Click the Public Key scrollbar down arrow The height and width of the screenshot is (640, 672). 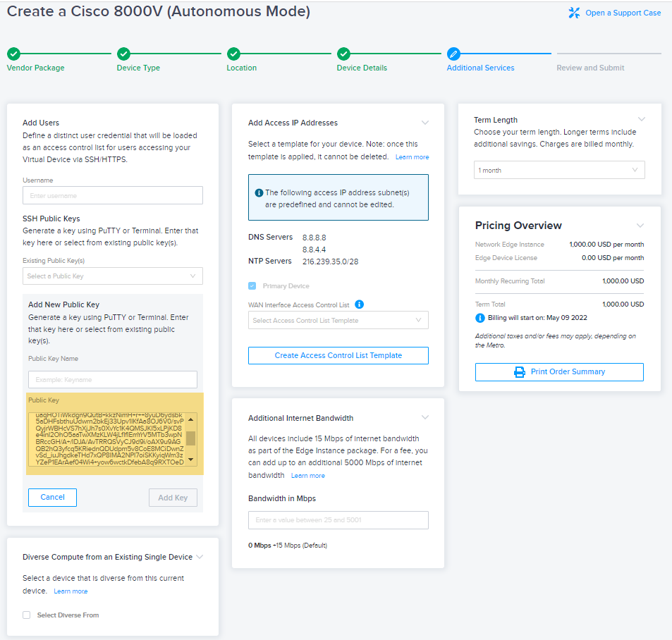(191, 460)
